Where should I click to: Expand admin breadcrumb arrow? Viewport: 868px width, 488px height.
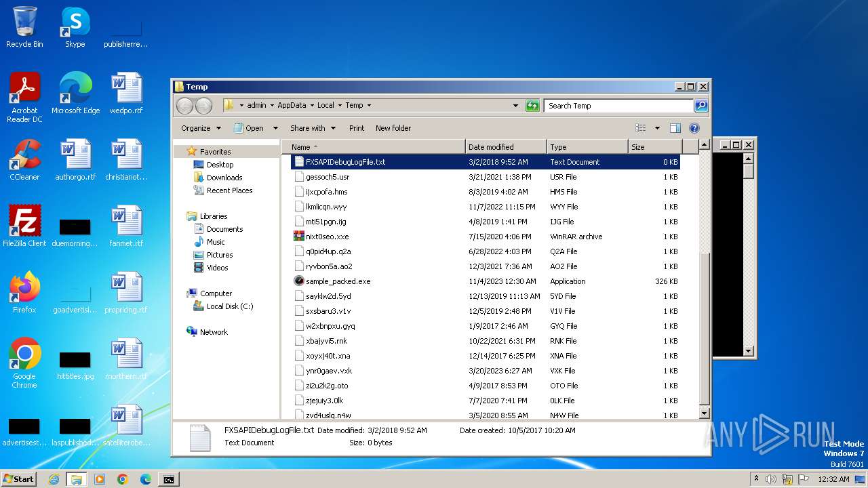[x=271, y=106]
